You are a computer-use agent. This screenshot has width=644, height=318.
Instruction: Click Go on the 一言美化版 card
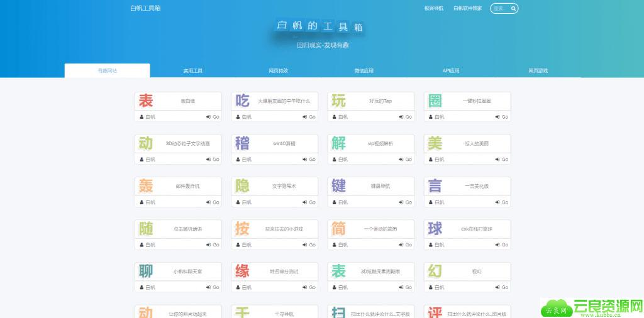coord(502,202)
